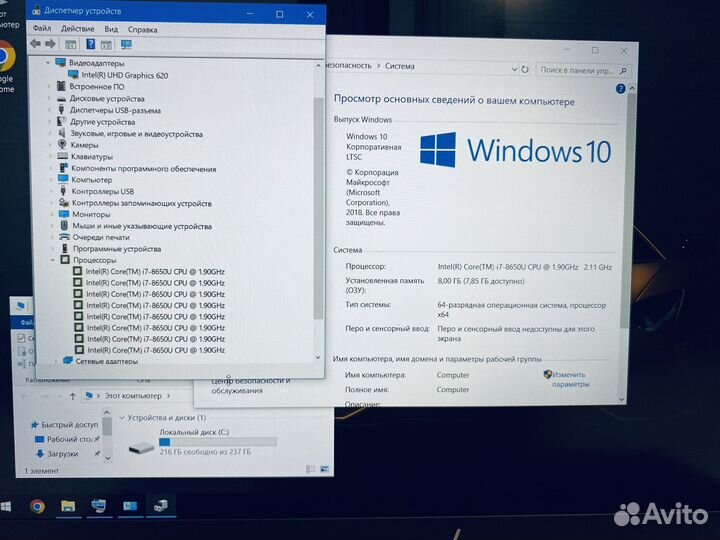Open address bar history dropdown in System window
This screenshot has height=540, width=720.
pyautogui.click(x=514, y=69)
